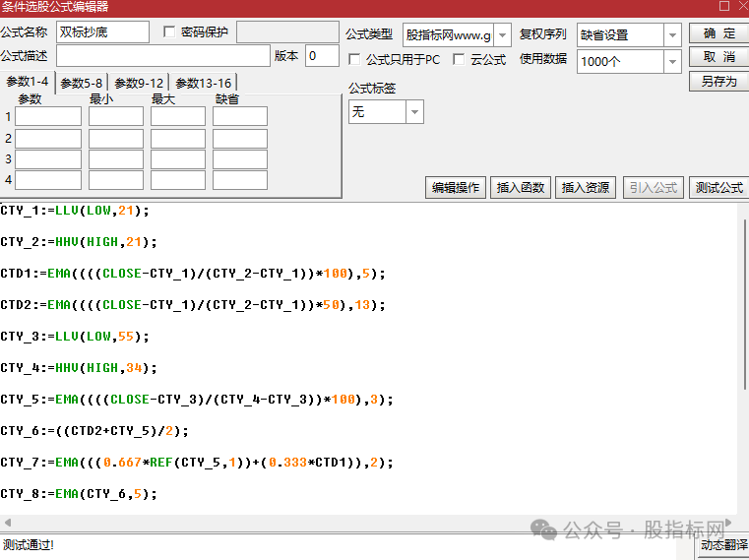749x560 pixels.
Task: Click the 版本 field showing 0
Action: [322, 56]
